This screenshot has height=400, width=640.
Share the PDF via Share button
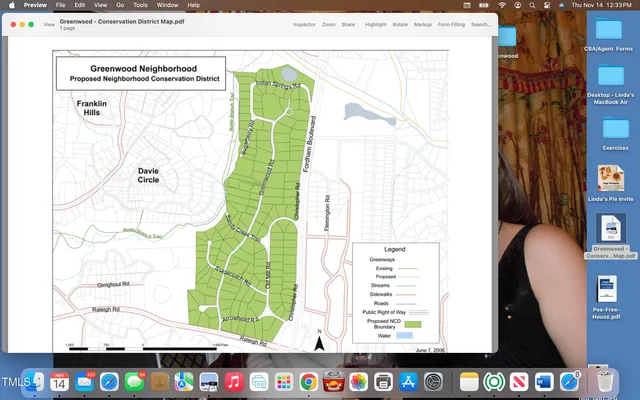348,24
